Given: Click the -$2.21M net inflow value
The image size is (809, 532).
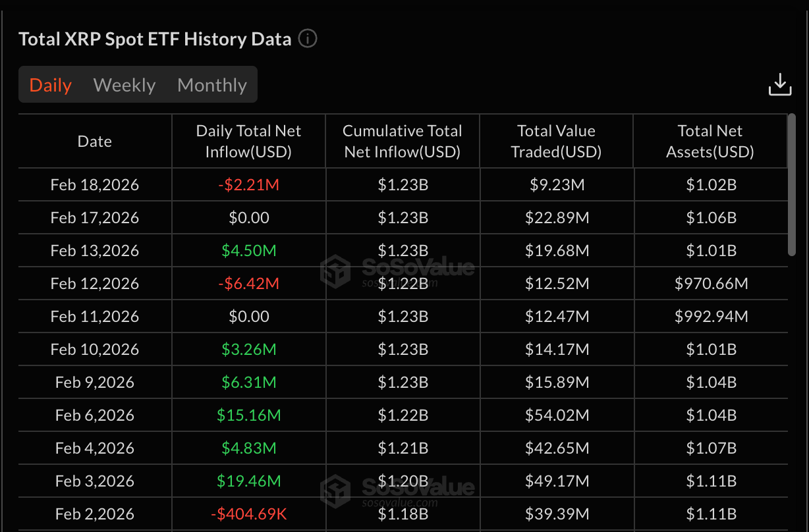Looking at the screenshot, I should point(248,185).
